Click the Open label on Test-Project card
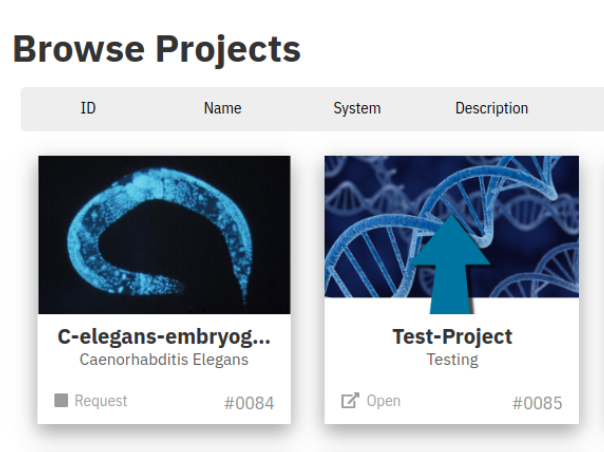Image resolution: width=604 pixels, height=452 pixels. [383, 401]
